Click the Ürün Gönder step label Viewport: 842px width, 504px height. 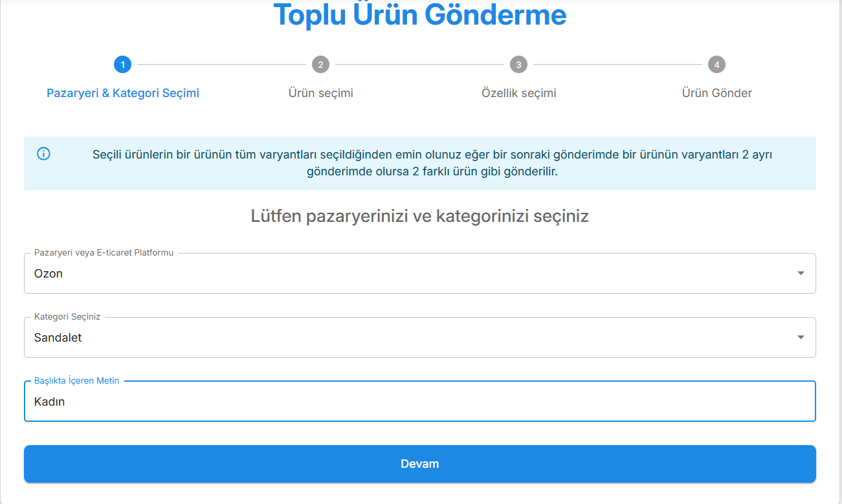[716, 93]
